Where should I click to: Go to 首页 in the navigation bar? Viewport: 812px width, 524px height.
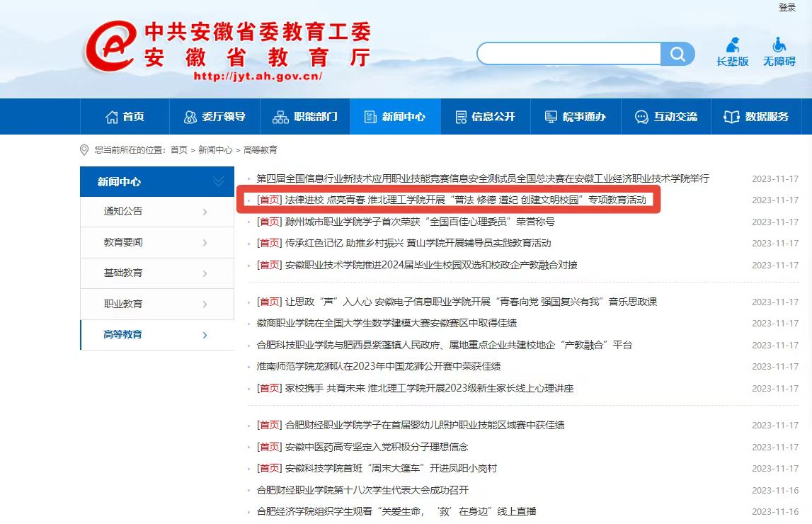point(125,117)
